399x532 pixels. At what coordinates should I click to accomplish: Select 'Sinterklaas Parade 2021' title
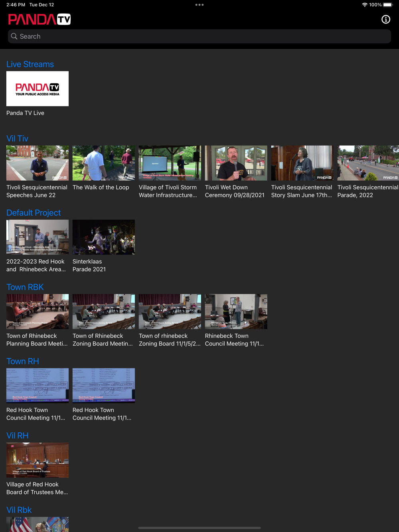tap(89, 265)
